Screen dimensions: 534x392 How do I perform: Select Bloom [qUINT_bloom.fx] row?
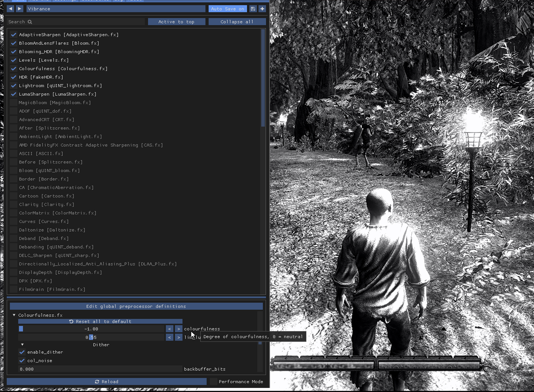click(x=50, y=170)
